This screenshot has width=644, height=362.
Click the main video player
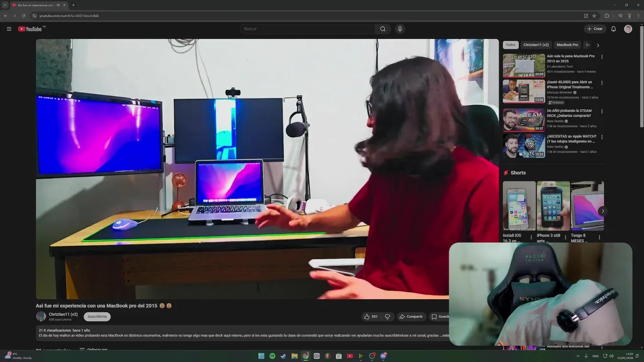[x=267, y=169]
